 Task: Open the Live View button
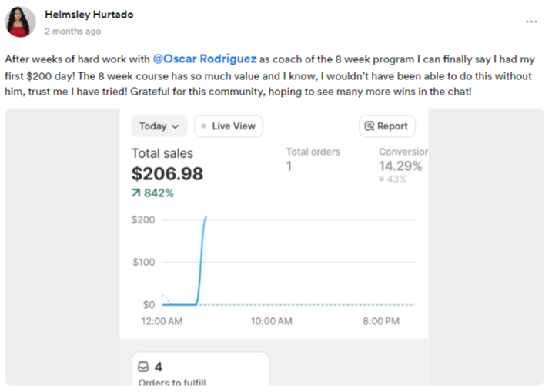coord(229,126)
